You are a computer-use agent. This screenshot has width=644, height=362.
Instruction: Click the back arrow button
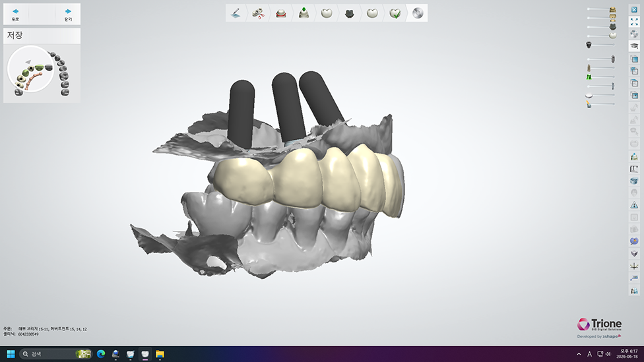click(x=15, y=14)
